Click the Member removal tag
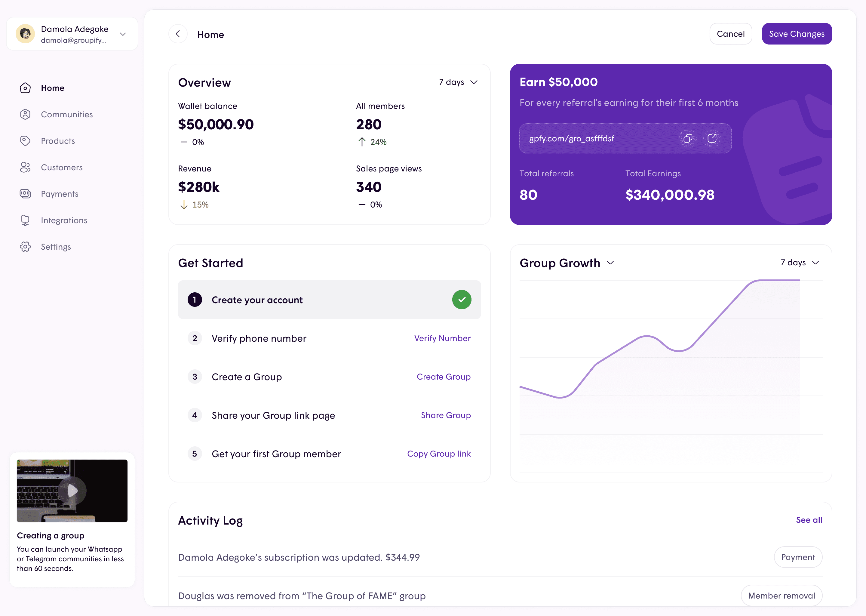 (782, 596)
